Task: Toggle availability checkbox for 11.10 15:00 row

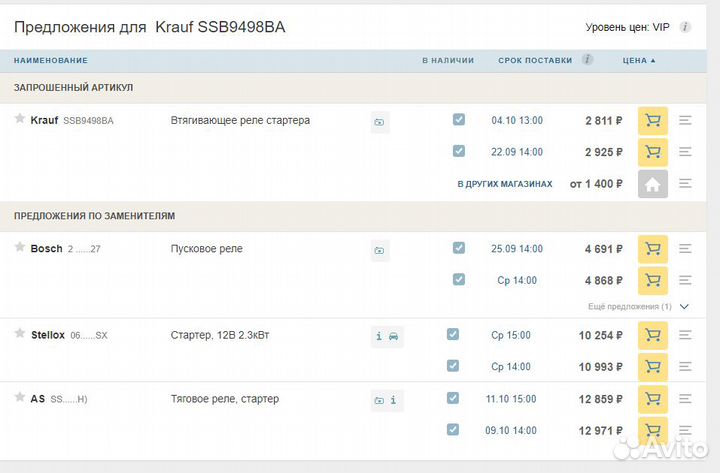Action: [453, 398]
